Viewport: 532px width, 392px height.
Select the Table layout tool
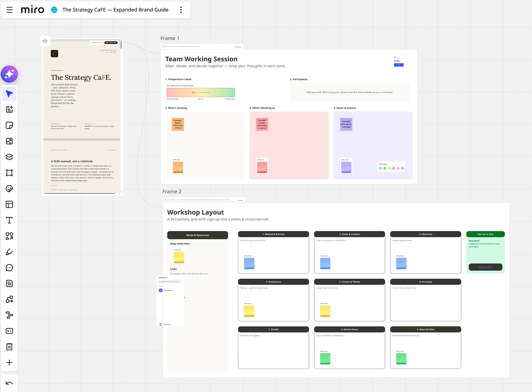pyautogui.click(x=9, y=204)
